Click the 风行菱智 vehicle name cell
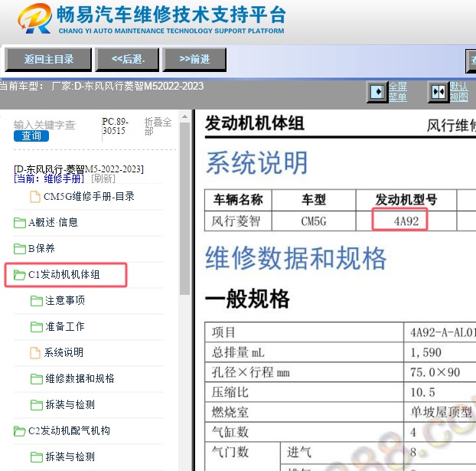This screenshot has height=471, width=476. 238,221
